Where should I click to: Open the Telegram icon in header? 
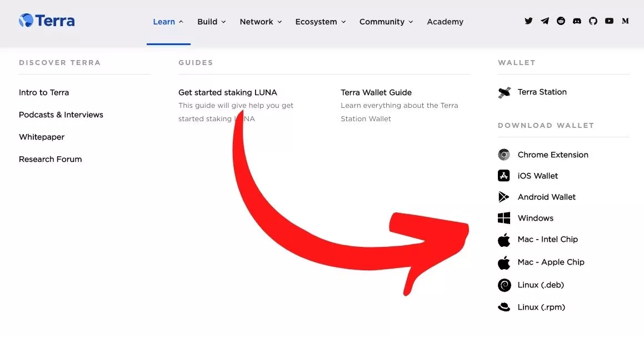click(x=545, y=21)
